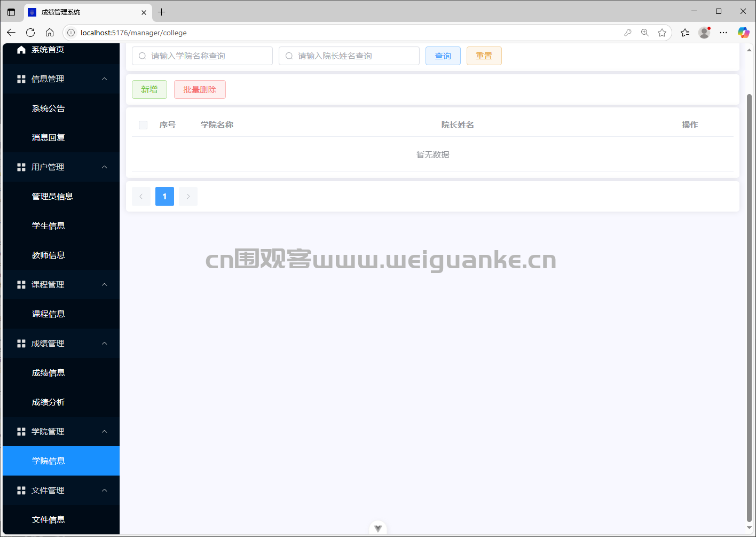Click the 院长姓名 column header
Viewport: 756px width, 537px height.
click(458, 125)
